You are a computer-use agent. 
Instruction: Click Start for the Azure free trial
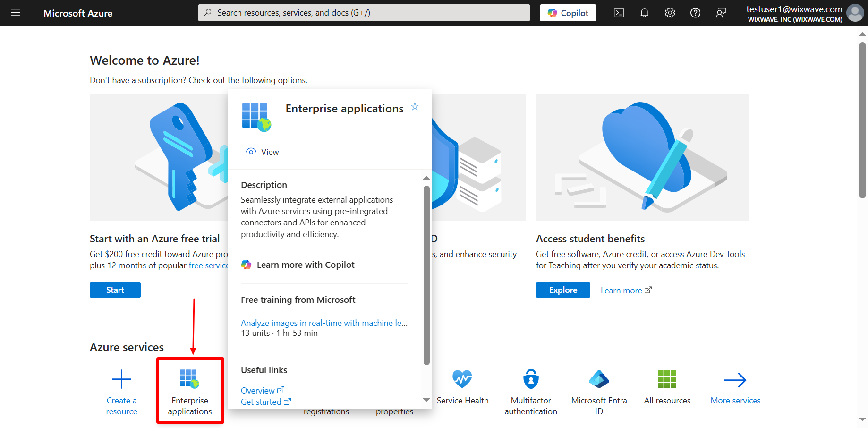[x=115, y=290]
